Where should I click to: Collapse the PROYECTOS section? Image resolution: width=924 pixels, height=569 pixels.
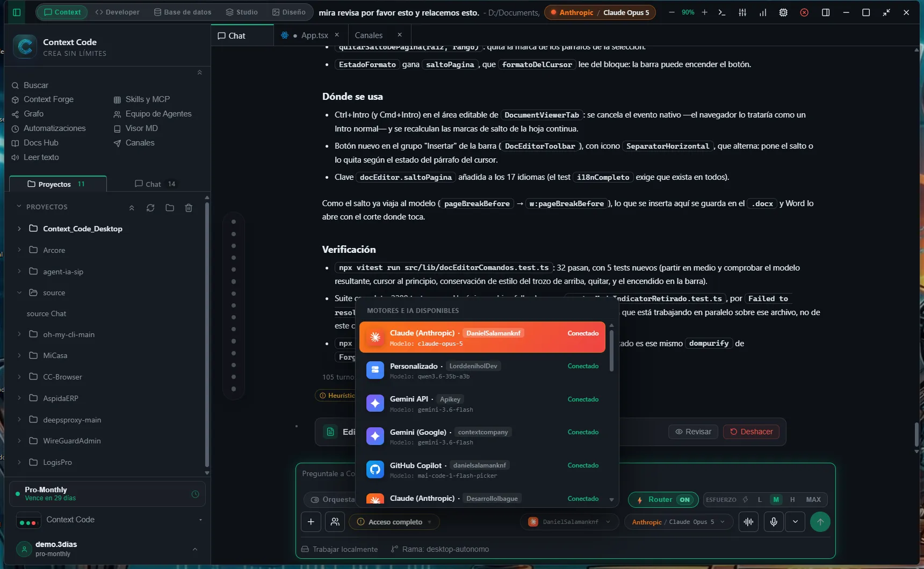pos(19,207)
